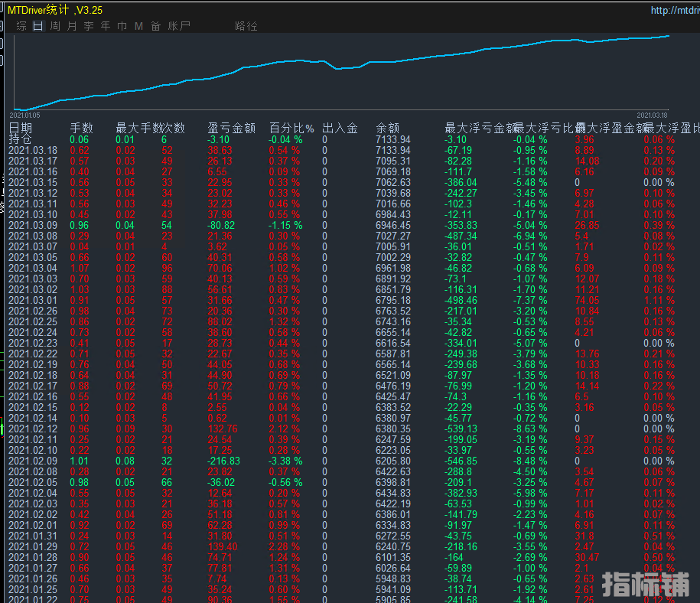Click the 88.02 profit amount cell
700x603 pixels.
pyautogui.click(x=220, y=322)
